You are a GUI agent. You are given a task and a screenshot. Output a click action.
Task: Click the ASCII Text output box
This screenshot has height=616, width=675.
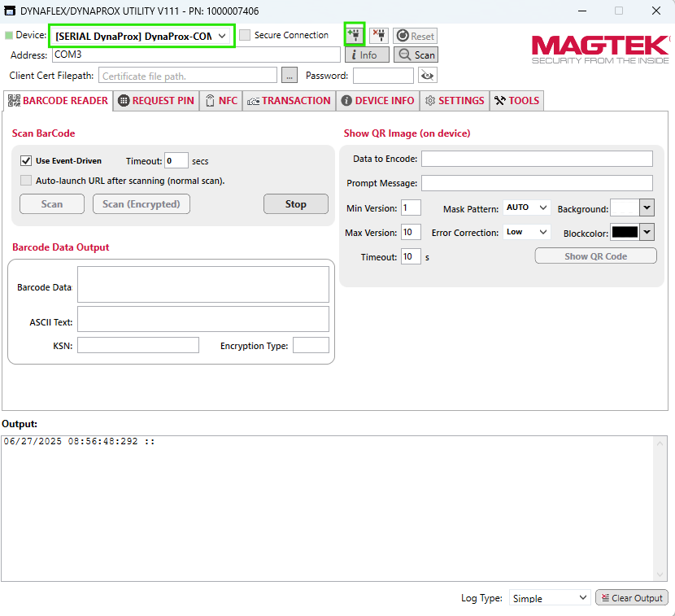click(203, 319)
